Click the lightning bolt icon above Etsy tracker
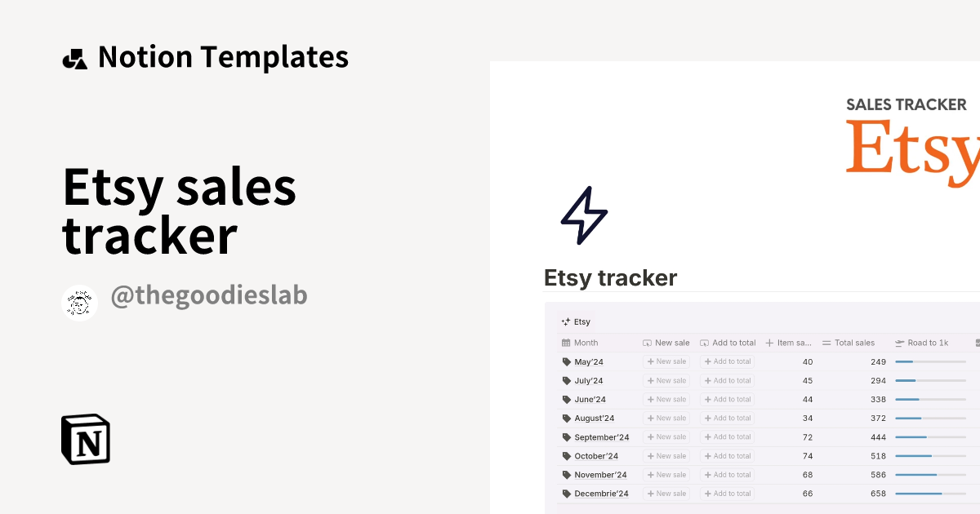 coord(583,215)
